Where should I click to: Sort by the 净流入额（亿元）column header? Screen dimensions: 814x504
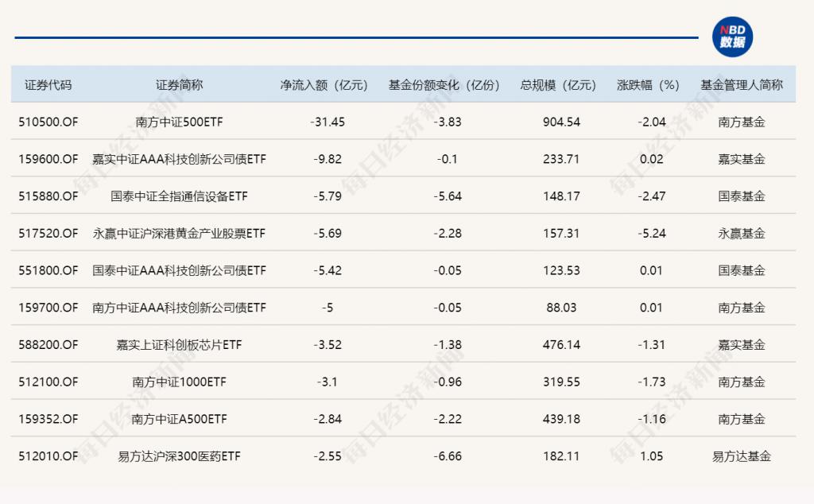click(323, 85)
